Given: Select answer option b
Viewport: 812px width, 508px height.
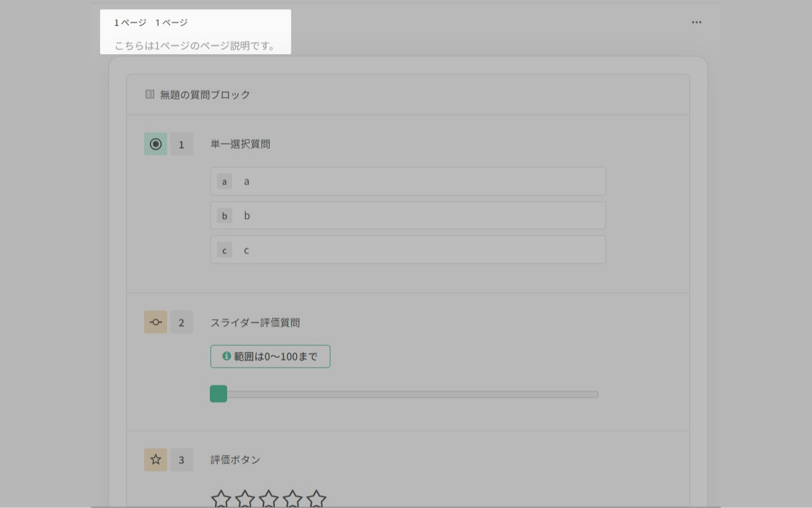Looking at the screenshot, I should click(x=408, y=216).
